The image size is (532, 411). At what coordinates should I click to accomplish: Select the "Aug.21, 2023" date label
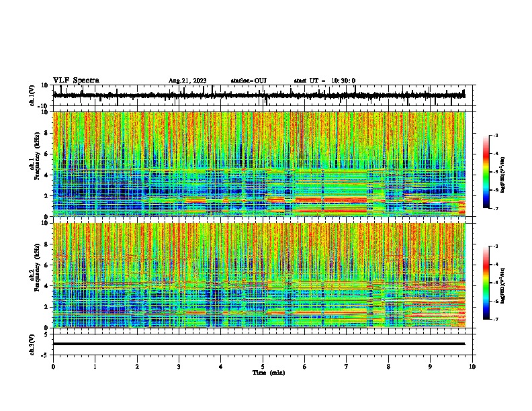coord(187,81)
